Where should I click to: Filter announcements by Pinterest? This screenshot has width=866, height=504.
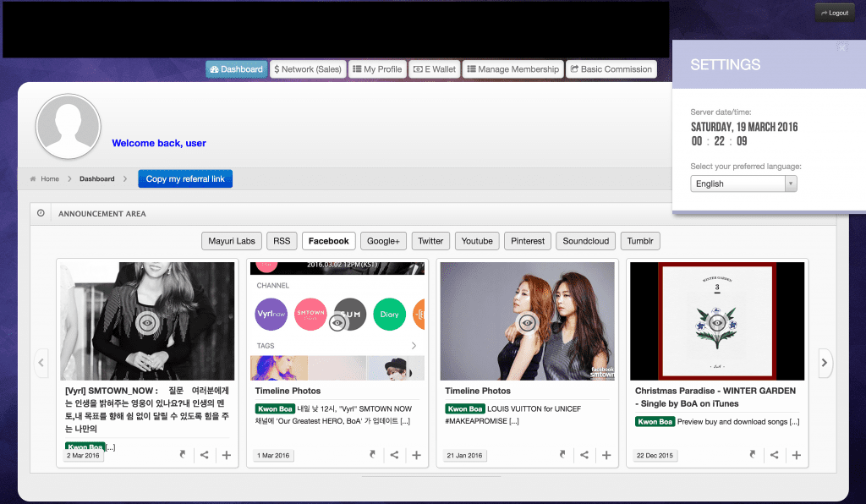(528, 241)
